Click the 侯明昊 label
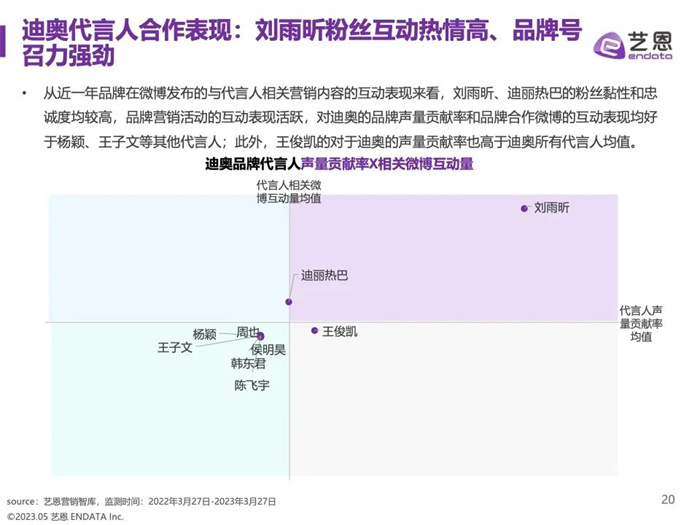 (x=268, y=349)
